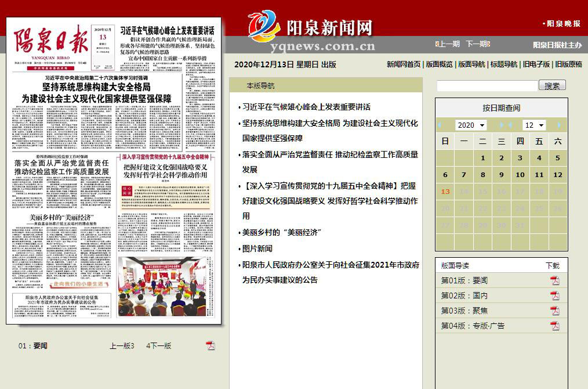588x389 pixels.
Task: Open article 美丽乡村的"美丽经济"
Action: (x=282, y=232)
